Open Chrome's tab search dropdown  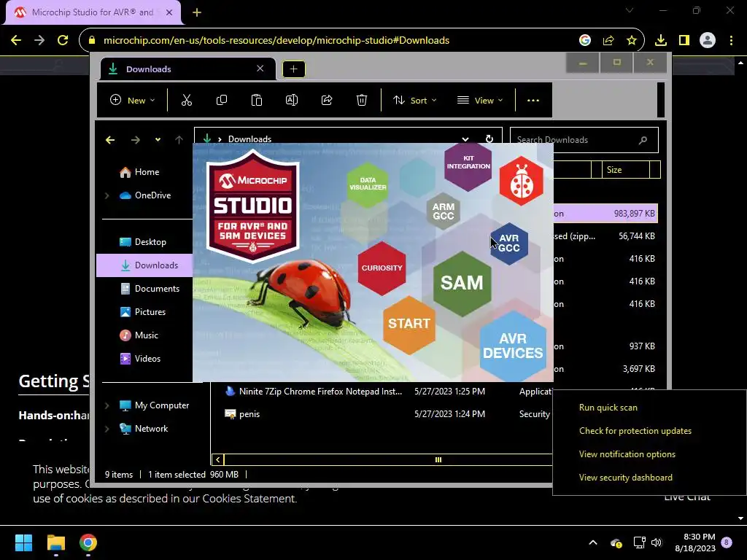(x=630, y=10)
